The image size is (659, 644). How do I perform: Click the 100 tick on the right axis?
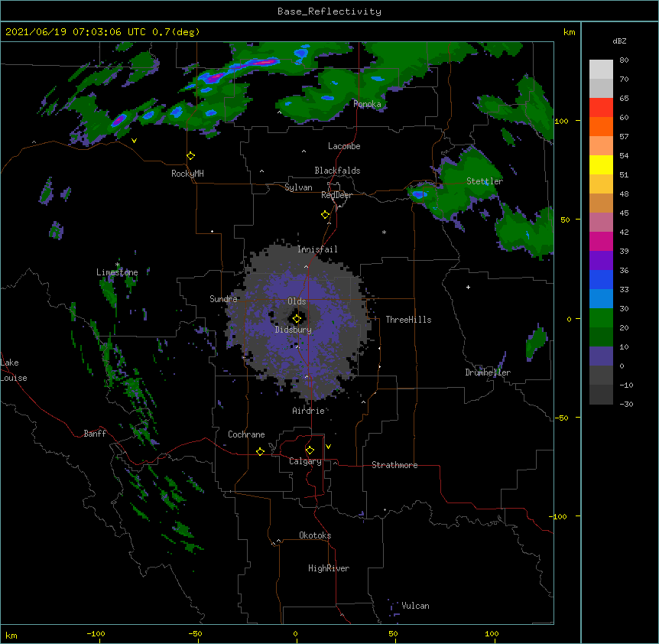(561, 121)
